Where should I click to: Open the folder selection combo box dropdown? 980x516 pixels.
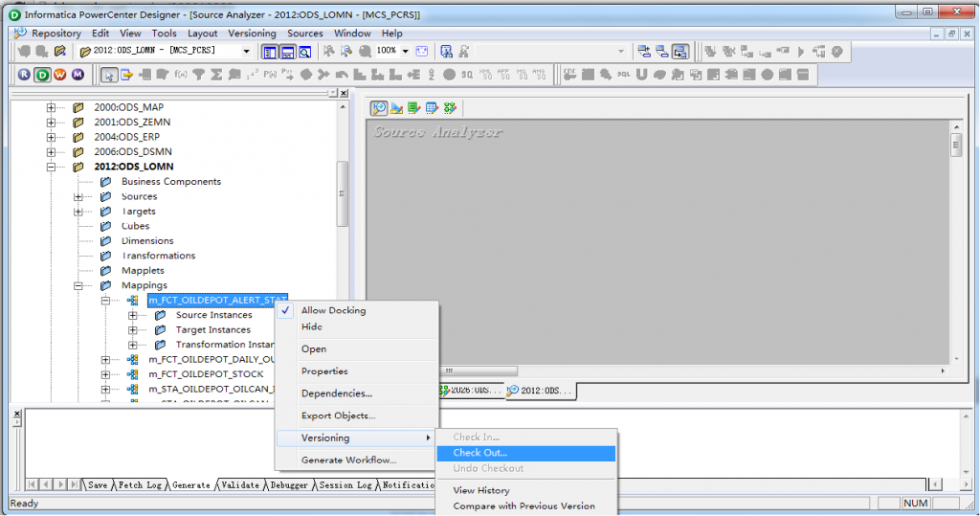(x=246, y=52)
